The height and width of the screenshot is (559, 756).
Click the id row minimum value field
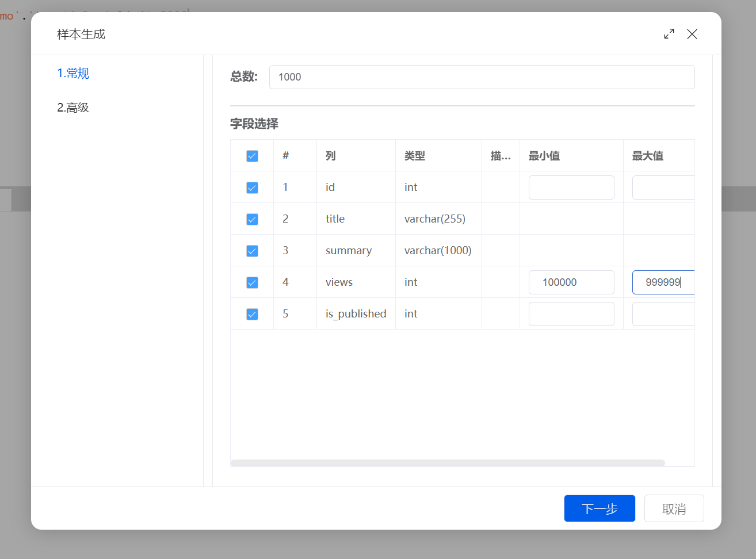coord(571,187)
